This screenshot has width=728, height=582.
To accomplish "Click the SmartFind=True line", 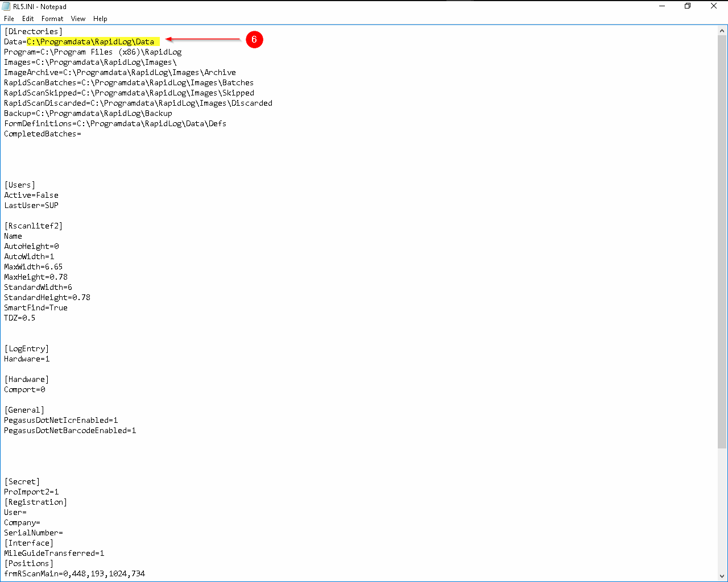I will tap(36, 307).
